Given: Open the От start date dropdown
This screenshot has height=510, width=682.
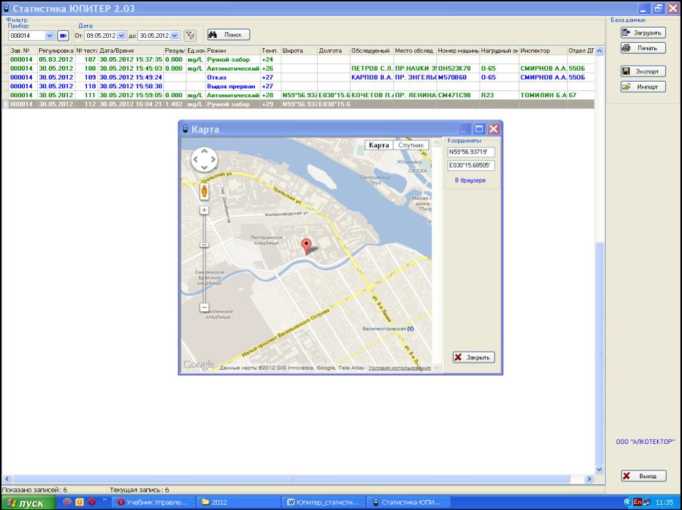Looking at the screenshot, I should [121, 36].
